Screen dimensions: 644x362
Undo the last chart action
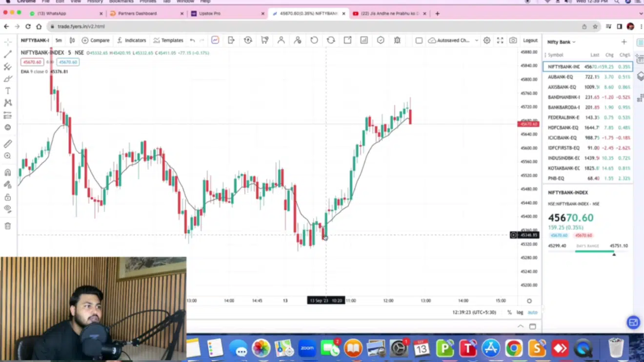(193, 40)
